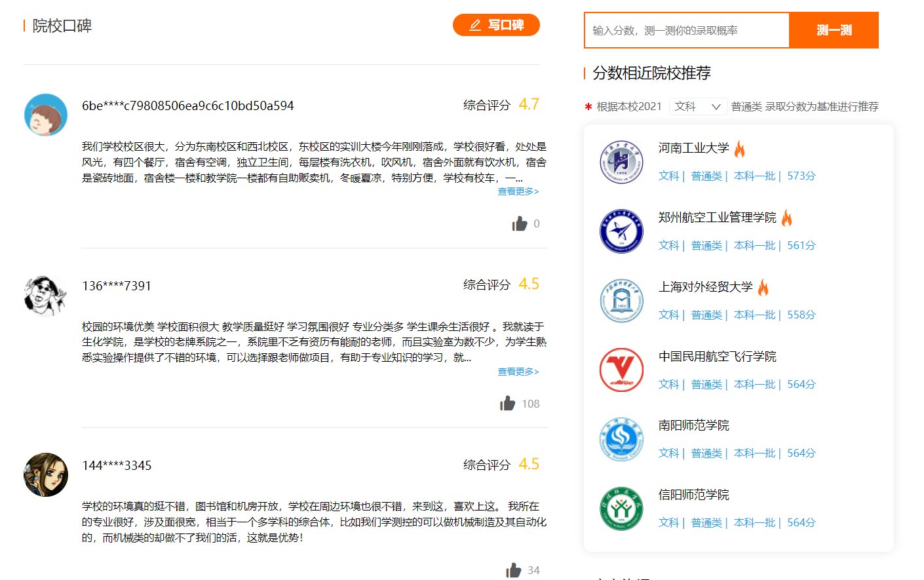Click the flame icon beside 上海对外经贸大学
This screenshot has height=580, width=924.
click(x=762, y=286)
